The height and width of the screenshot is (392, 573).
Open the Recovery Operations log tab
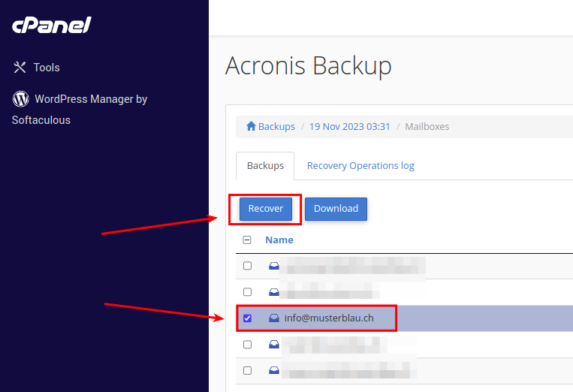(360, 166)
